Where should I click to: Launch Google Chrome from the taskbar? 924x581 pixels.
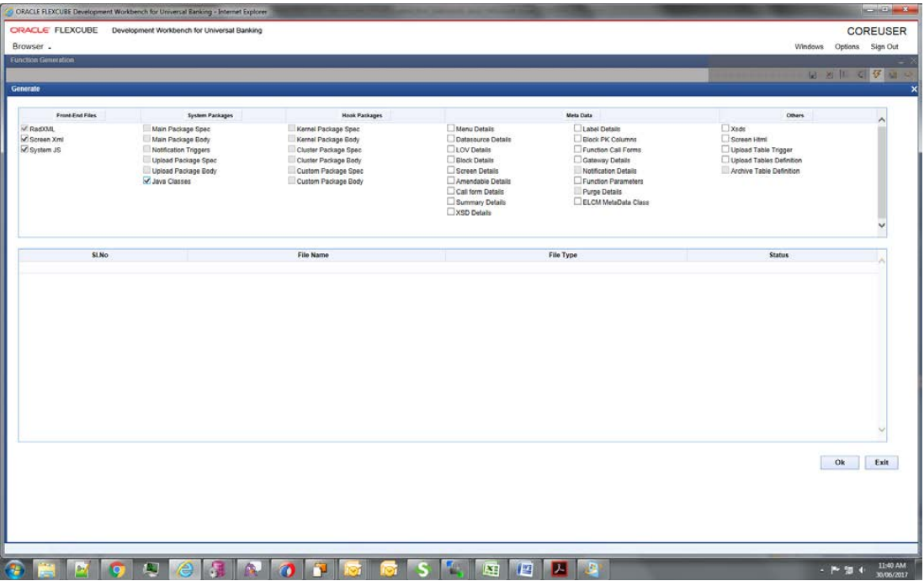coord(117,569)
